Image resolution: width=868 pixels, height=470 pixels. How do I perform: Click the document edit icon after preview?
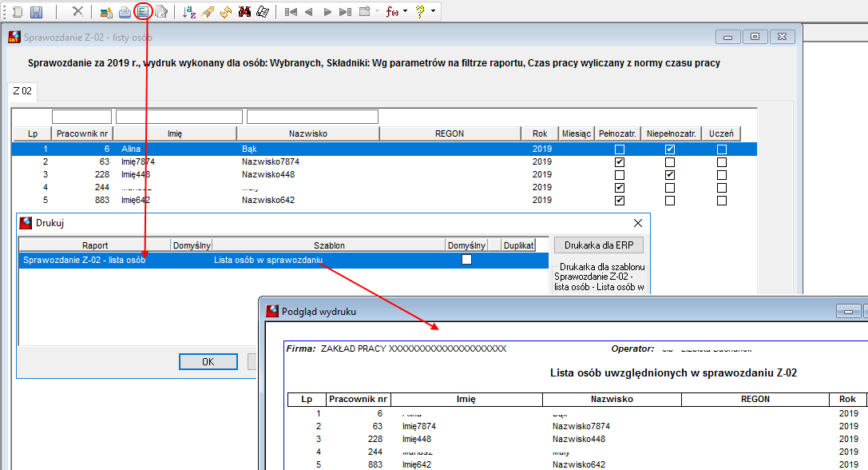pos(161,12)
